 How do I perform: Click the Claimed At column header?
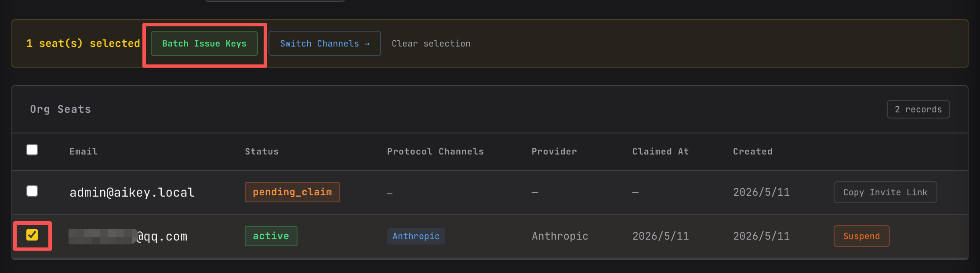click(661, 151)
